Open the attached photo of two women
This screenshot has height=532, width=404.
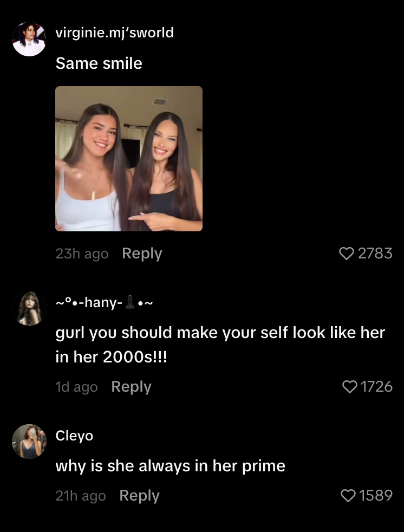[129, 158]
